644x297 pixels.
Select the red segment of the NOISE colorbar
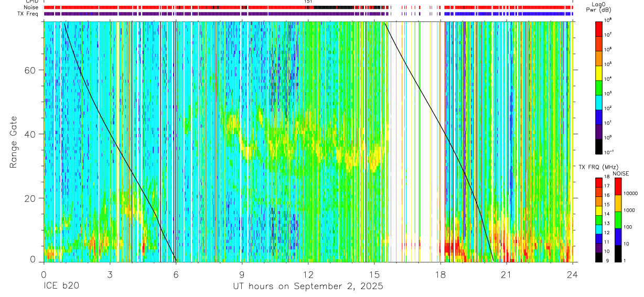point(618,186)
